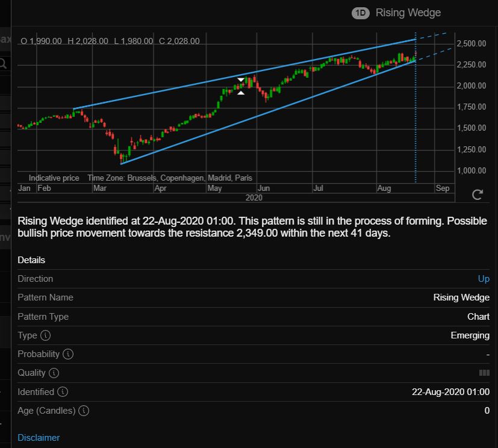Click the 1,500.00 price axis label

pyautogui.click(x=472, y=128)
